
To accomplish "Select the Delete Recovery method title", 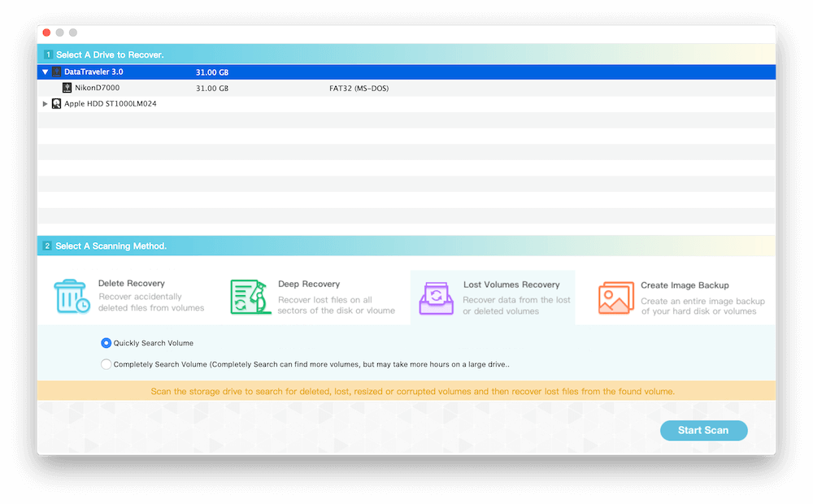I will tap(132, 283).
